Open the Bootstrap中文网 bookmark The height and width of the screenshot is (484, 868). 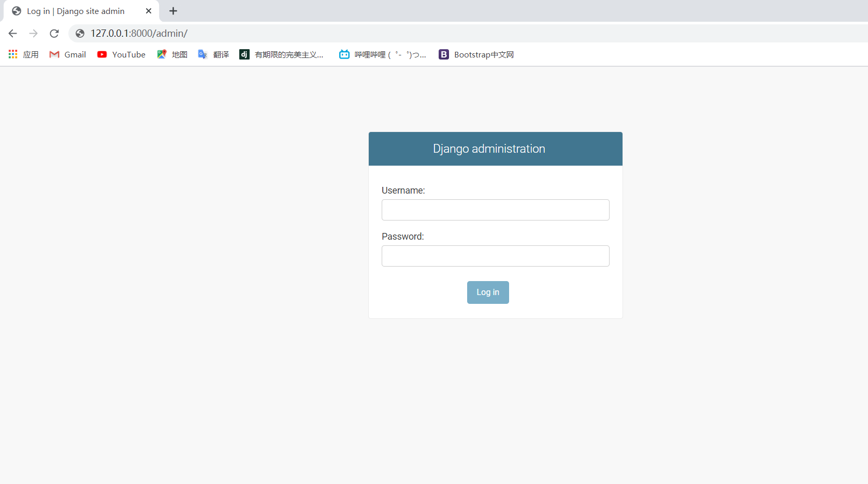(x=476, y=54)
